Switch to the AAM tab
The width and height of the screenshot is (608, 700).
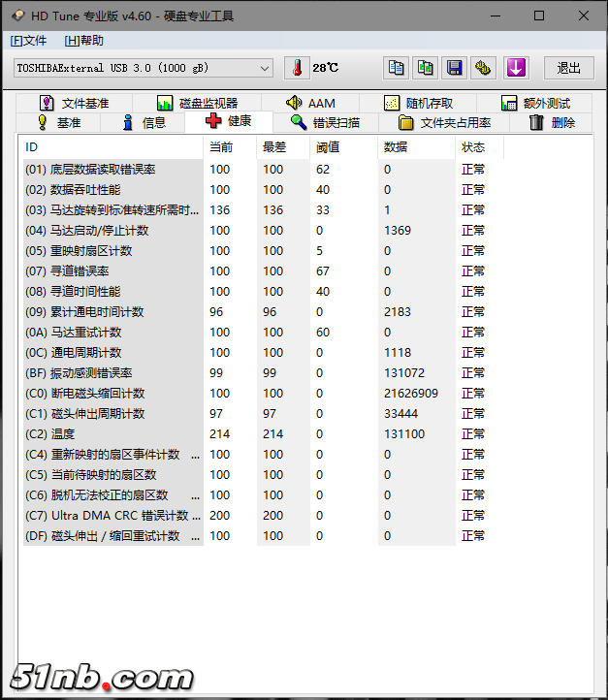point(310,103)
